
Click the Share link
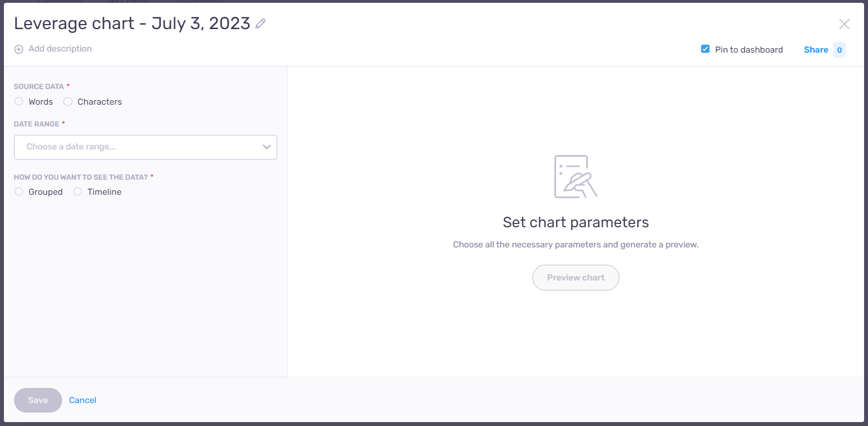tap(816, 50)
